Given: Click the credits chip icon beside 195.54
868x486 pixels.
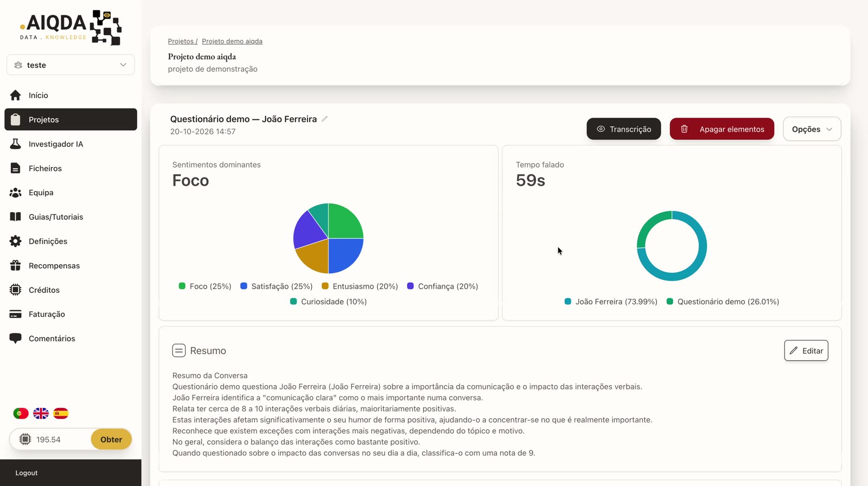Looking at the screenshot, I should click(25, 439).
